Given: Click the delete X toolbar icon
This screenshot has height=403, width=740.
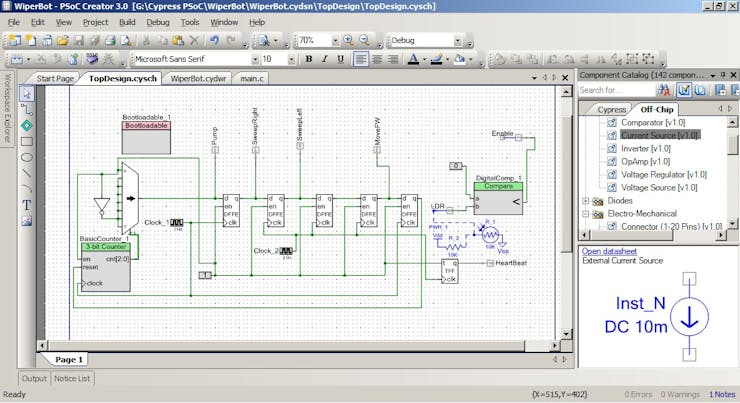Looking at the screenshot, I should tap(194, 41).
